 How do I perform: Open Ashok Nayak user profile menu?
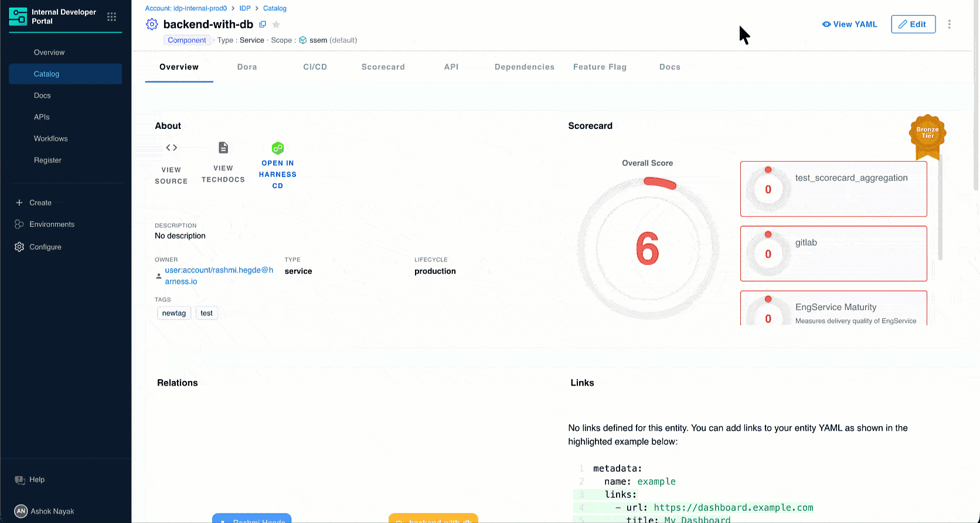52,511
